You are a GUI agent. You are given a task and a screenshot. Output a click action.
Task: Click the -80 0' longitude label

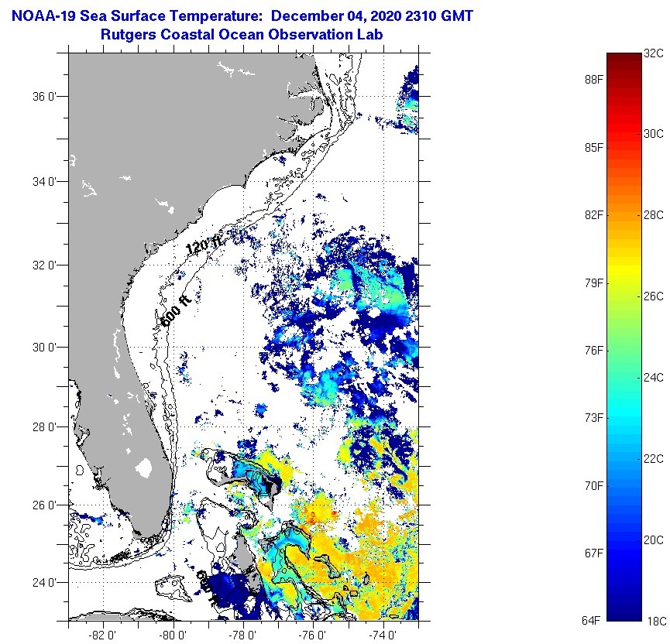[x=173, y=636]
